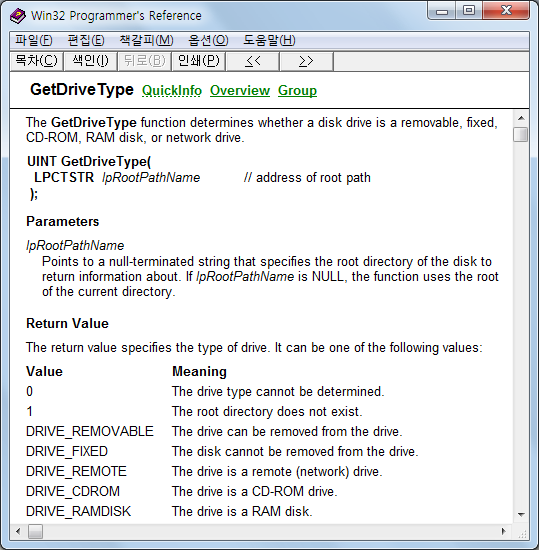
Task: Open the Group link
Action: (297, 90)
